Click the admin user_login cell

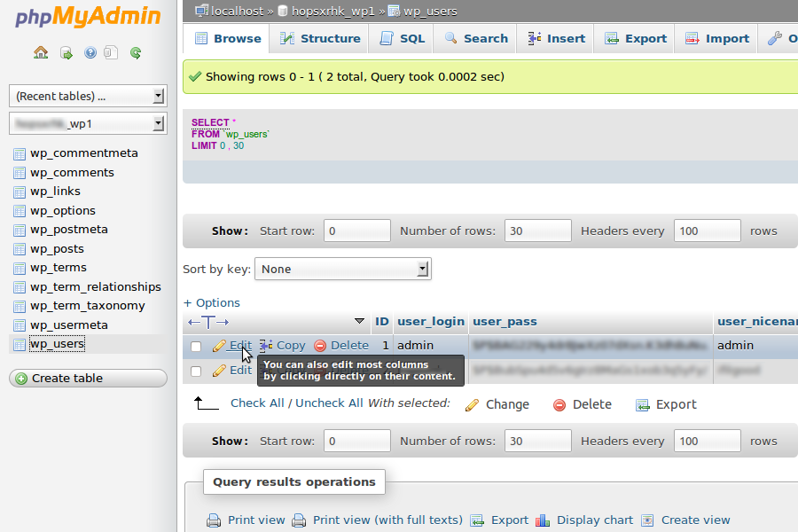pos(431,346)
